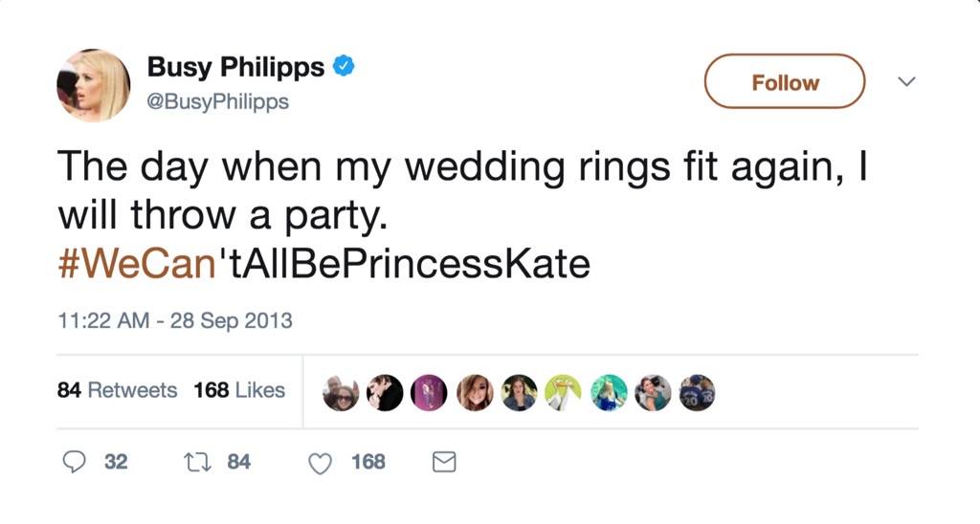This screenshot has height=524, width=980.
Task: Retweet this tweet using the arrows icon
Action: pyautogui.click(x=195, y=462)
